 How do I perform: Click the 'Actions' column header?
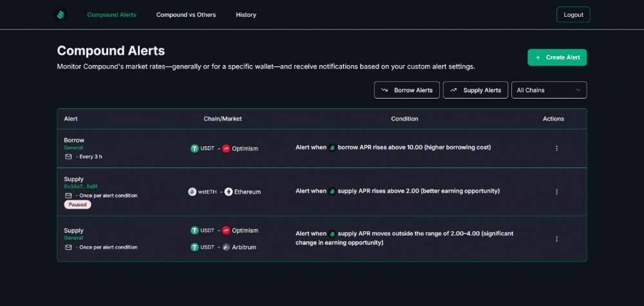[553, 119]
